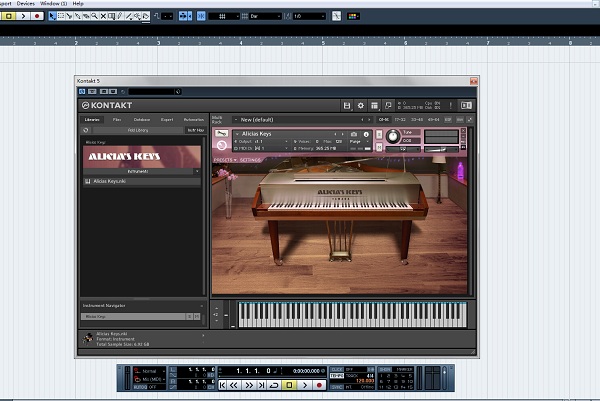This screenshot has width=600, height=401.
Task: Click transport Go to previous marker button
Action: 223,385
